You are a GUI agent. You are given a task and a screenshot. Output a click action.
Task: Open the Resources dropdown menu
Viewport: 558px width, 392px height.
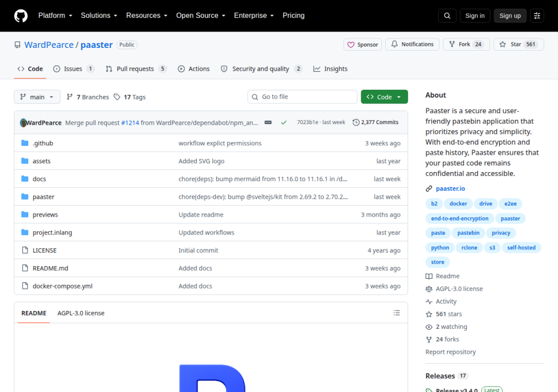pyautogui.click(x=147, y=16)
